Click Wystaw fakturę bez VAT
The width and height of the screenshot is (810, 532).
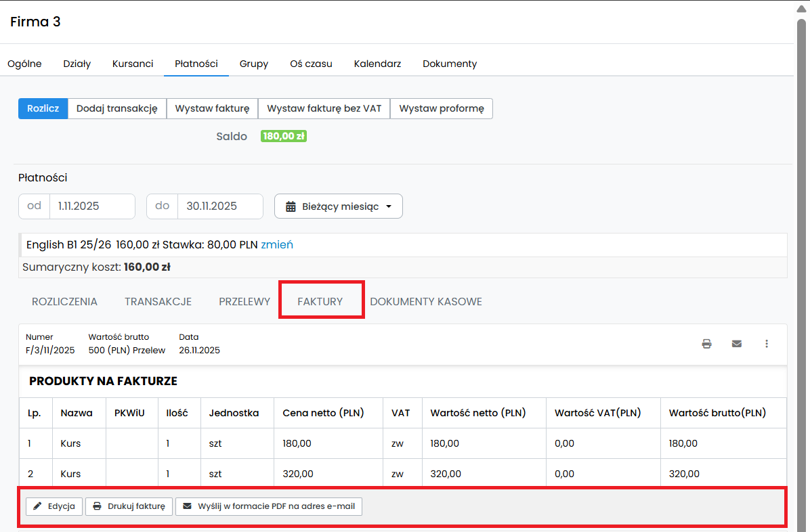point(324,108)
